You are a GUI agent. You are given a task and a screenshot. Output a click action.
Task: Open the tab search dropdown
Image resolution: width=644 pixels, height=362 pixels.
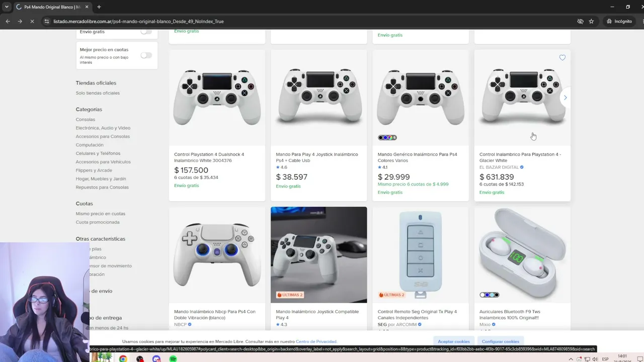click(7, 7)
